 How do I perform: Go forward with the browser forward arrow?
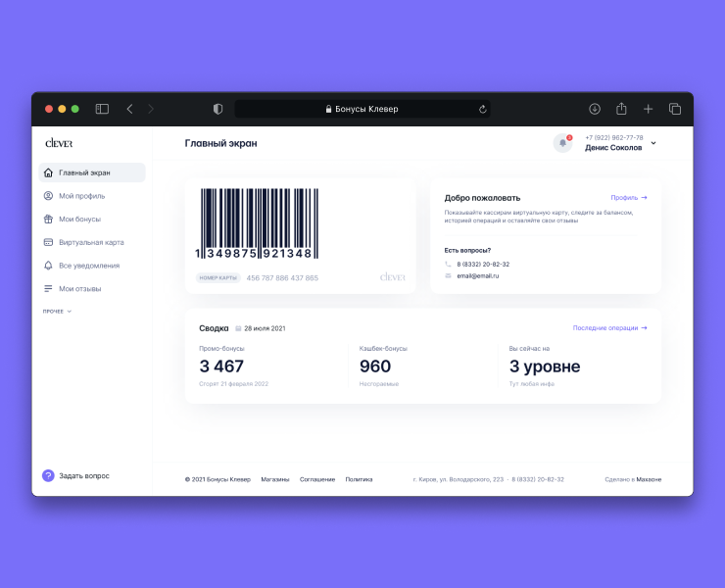[x=151, y=109]
